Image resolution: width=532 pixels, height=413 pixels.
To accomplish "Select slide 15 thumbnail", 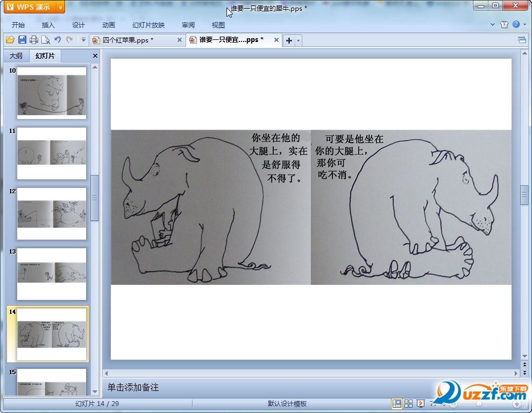I will coord(52,382).
